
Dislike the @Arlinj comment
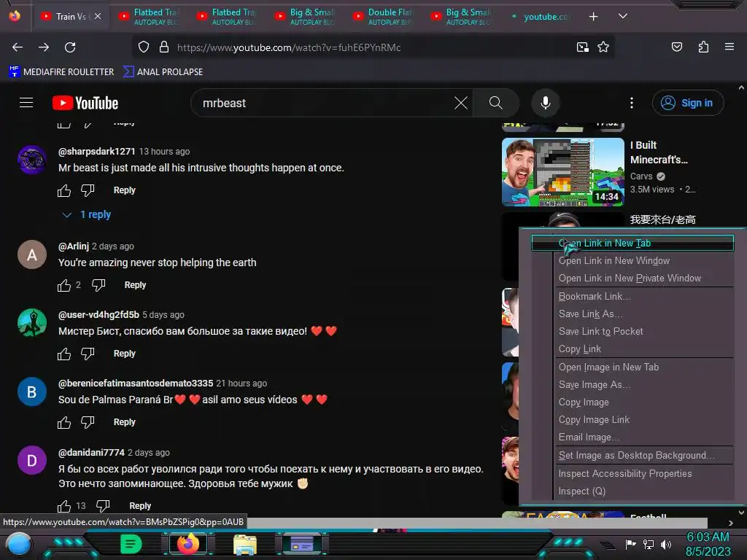coord(98,285)
